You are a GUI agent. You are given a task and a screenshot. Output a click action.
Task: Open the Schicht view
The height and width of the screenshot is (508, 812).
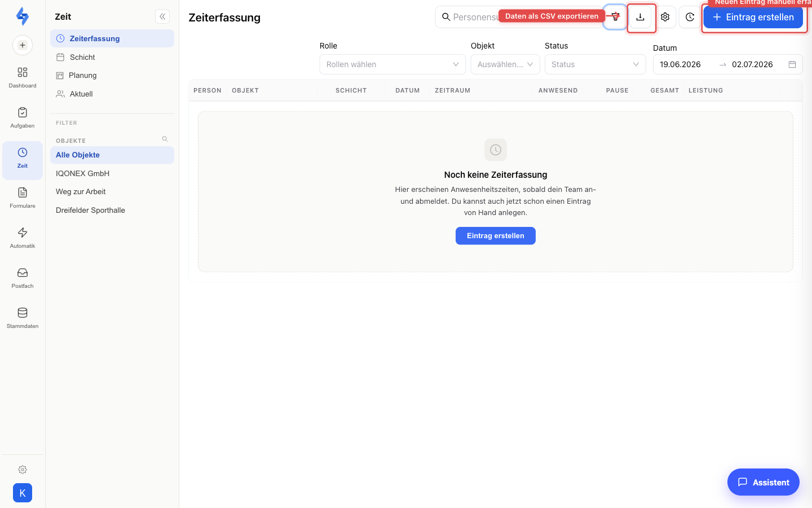pyautogui.click(x=112, y=57)
